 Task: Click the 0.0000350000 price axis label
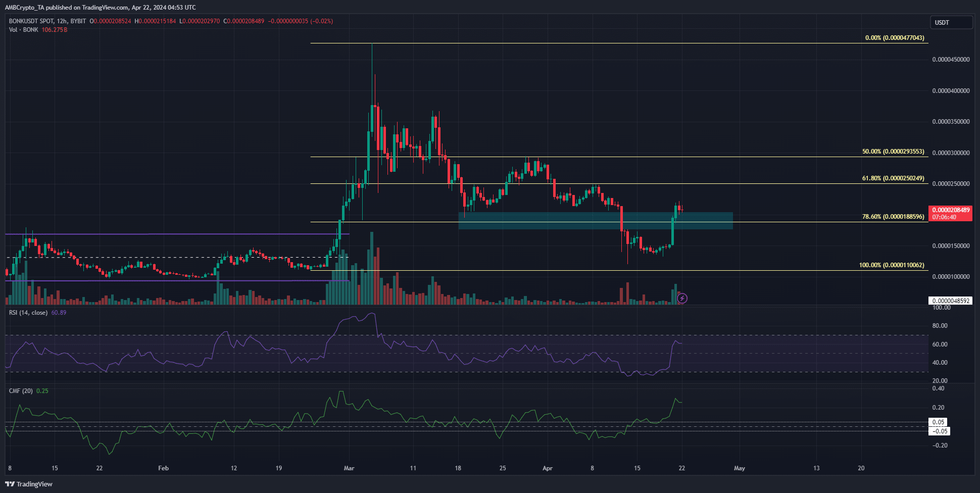click(x=951, y=122)
